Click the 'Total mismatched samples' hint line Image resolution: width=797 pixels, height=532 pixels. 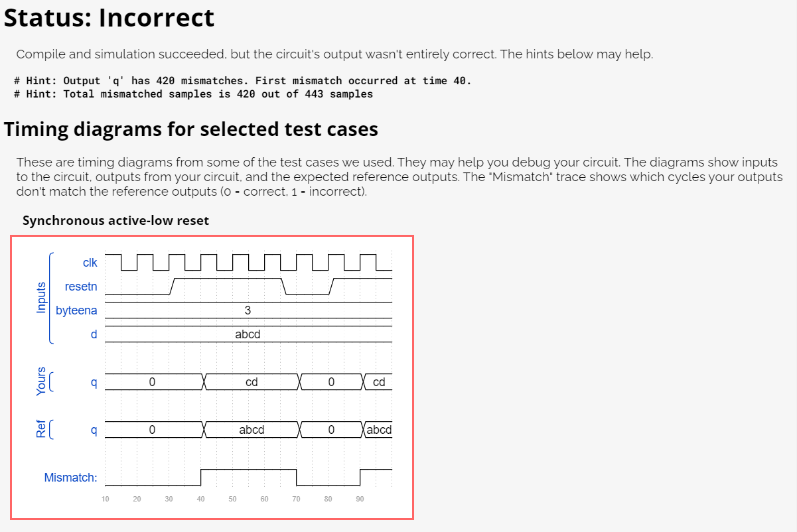click(193, 94)
